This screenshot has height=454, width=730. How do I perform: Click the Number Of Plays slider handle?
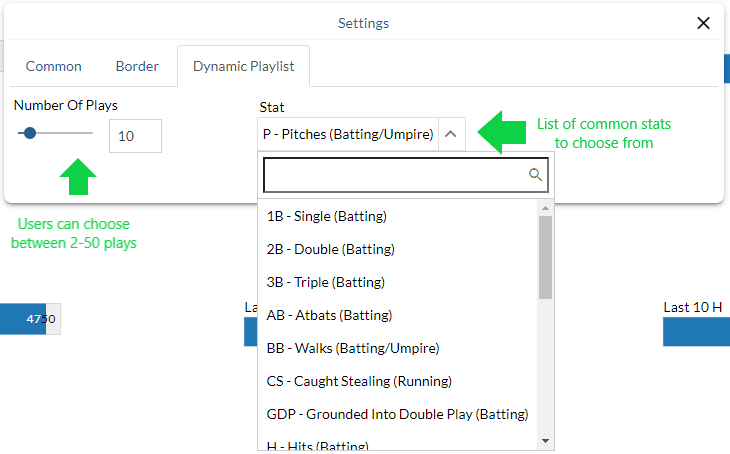pos(30,132)
